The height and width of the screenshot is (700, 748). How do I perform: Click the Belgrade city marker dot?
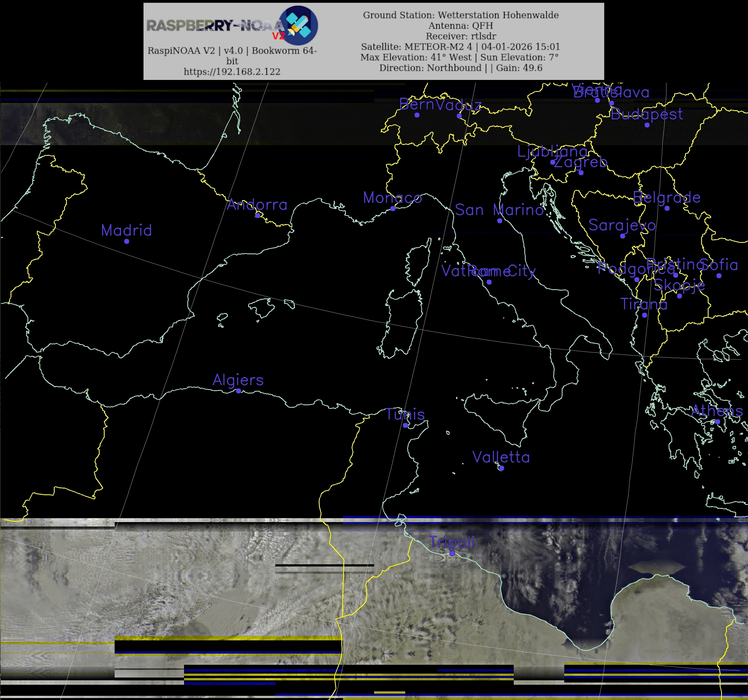coord(667,208)
